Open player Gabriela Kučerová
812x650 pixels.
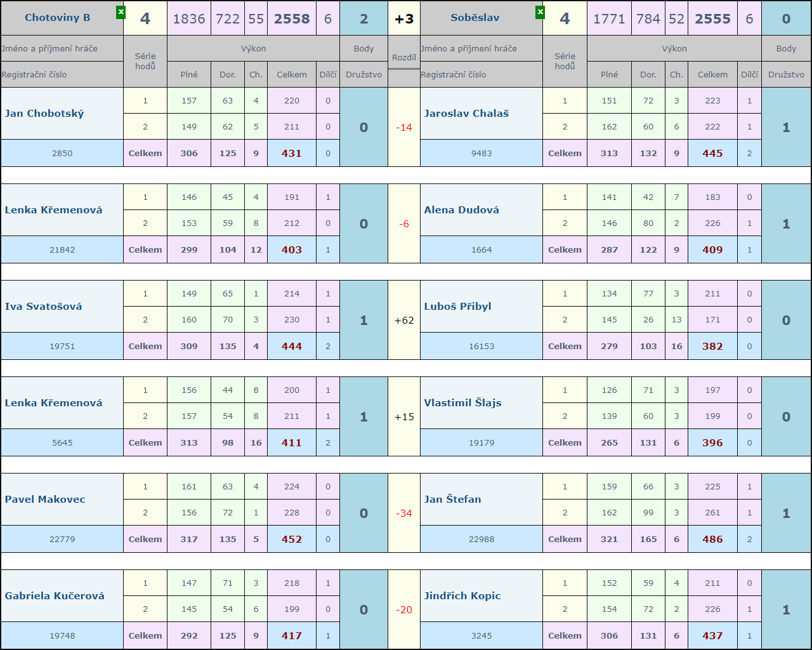coord(55,596)
